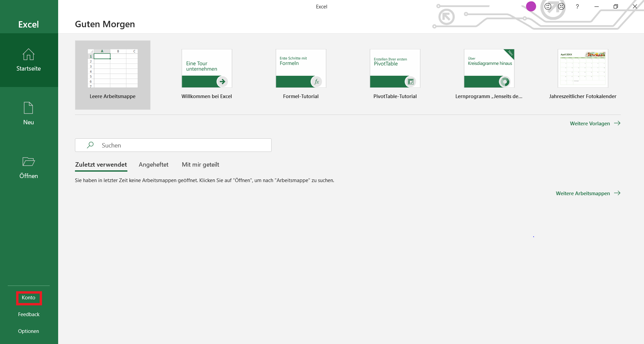Click the Neu new document icon
This screenshot has width=644, height=344.
tap(29, 108)
